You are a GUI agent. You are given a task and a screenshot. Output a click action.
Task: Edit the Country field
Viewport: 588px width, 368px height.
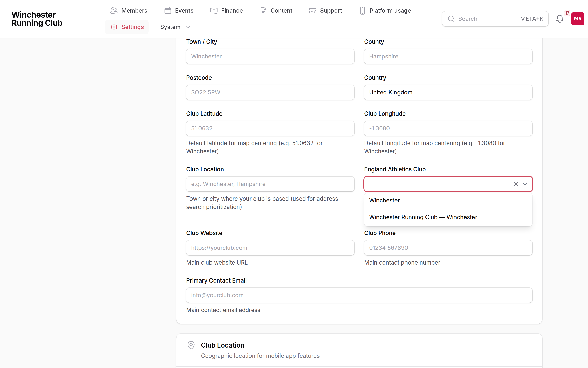pyautogui.click(x=448, y=92)
